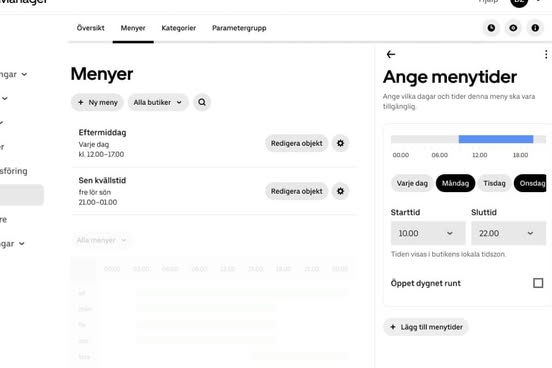Click the search magnifier button
Screen dimensions: 552x368
pos(202,102)
